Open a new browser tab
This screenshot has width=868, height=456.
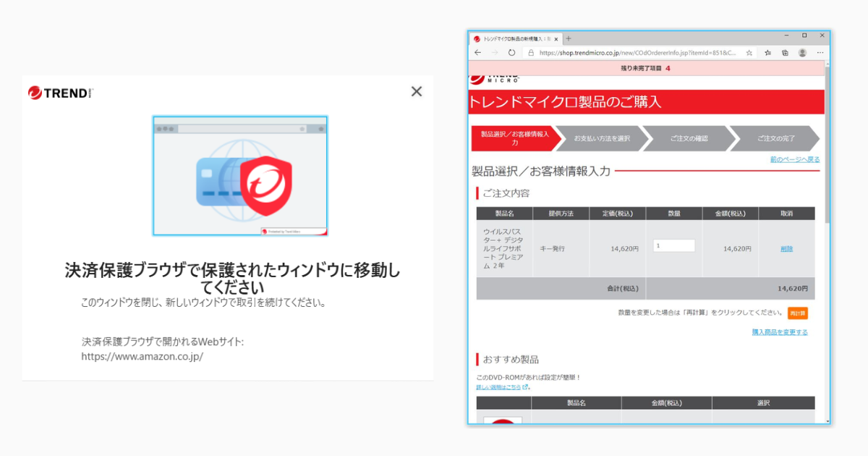click(569, 38)
